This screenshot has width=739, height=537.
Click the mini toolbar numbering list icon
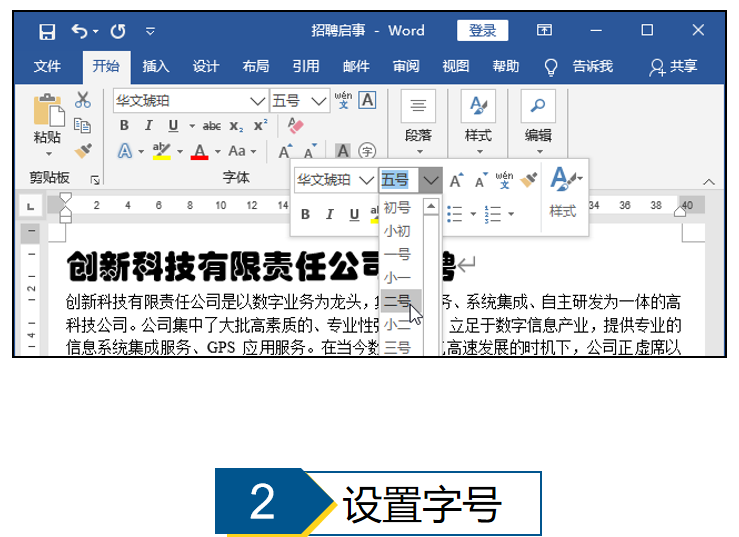pos(493,214)
